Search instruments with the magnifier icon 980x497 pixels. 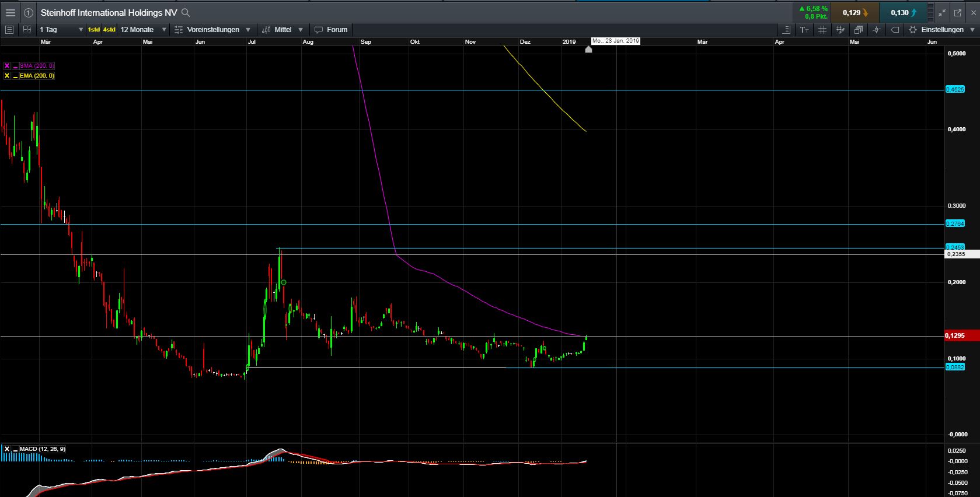pyautogui.click(x=186, y=12)
